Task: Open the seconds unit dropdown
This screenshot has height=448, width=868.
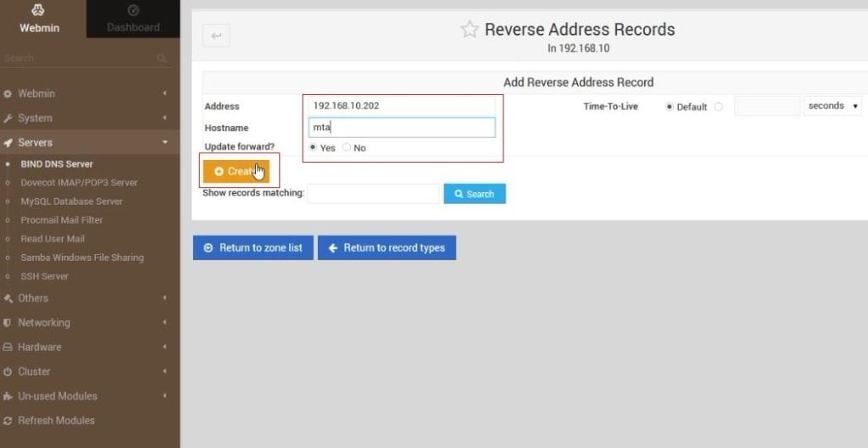Action: [832, 106]
